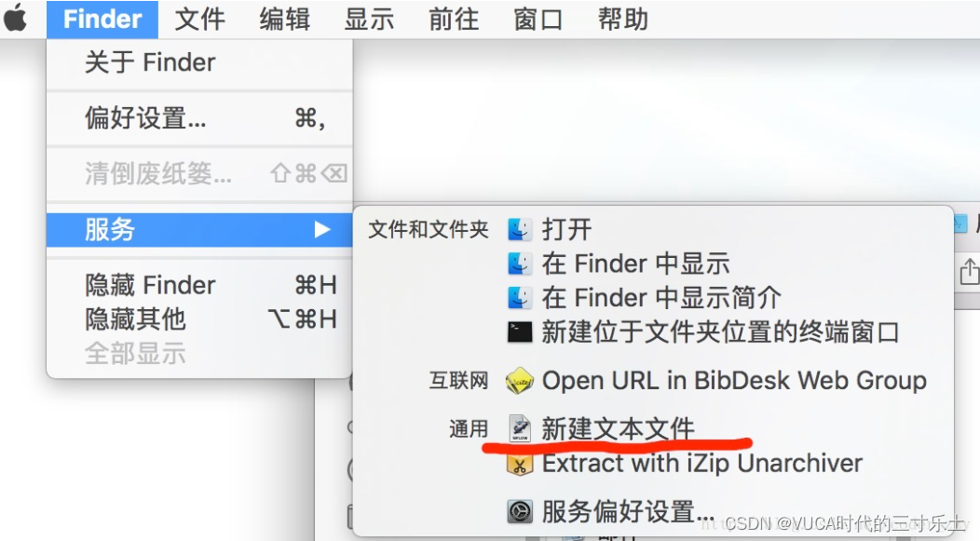This screenshot has width=980, height=541.
Task: Click the iZip Unarchiver icon
Action: tap(520, 464)
